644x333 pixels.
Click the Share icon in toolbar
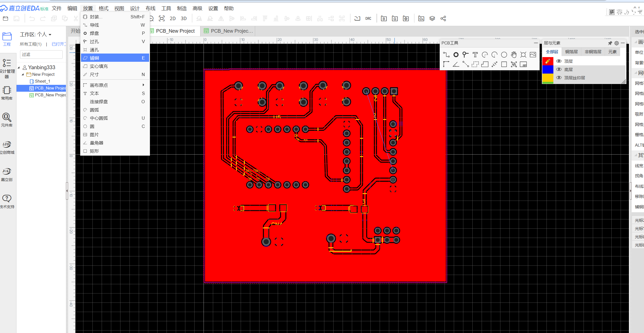[x=443, y=19]
